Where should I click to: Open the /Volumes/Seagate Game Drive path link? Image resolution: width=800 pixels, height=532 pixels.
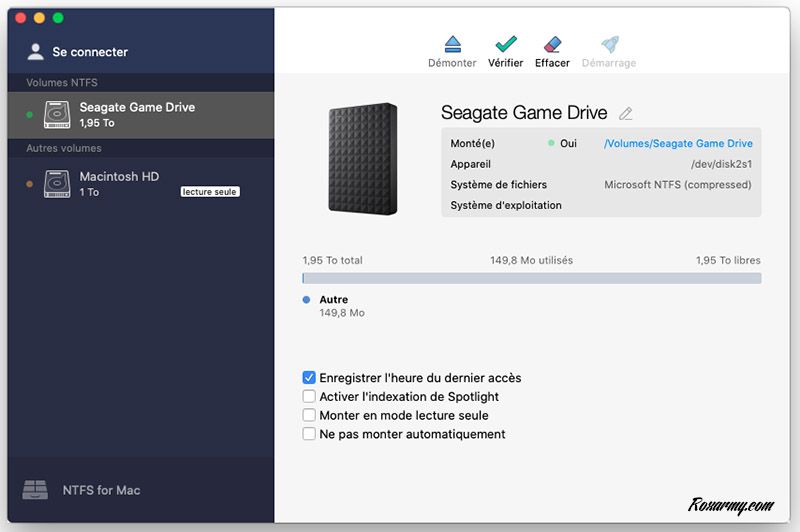coord(678,144)
